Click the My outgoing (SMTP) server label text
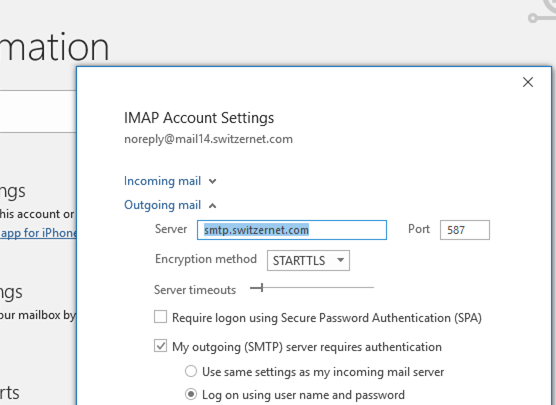 coord(307,347)
